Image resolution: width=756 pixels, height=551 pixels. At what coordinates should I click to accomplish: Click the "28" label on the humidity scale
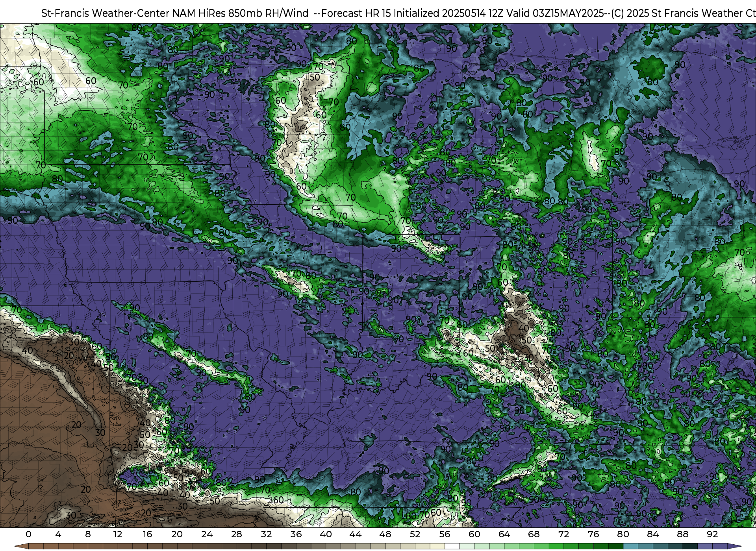[237, 534]
